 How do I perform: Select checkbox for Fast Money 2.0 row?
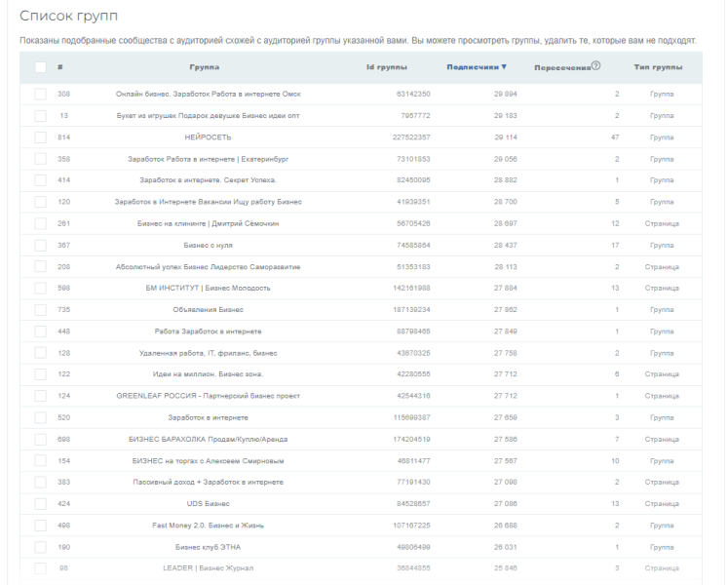(x=41, y=526)
